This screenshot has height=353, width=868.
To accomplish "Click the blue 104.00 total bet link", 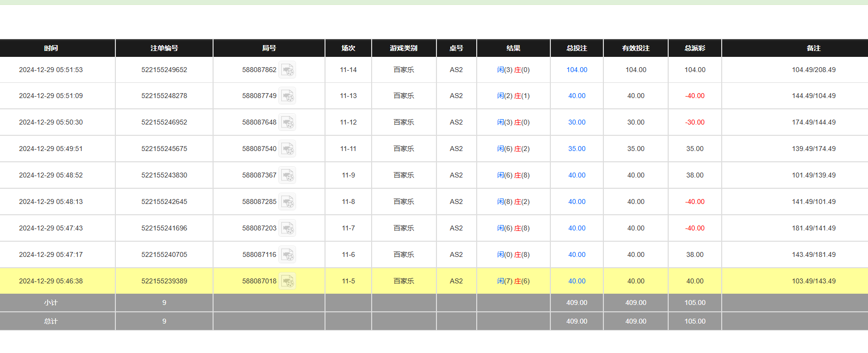I will [x=576, y=70].
